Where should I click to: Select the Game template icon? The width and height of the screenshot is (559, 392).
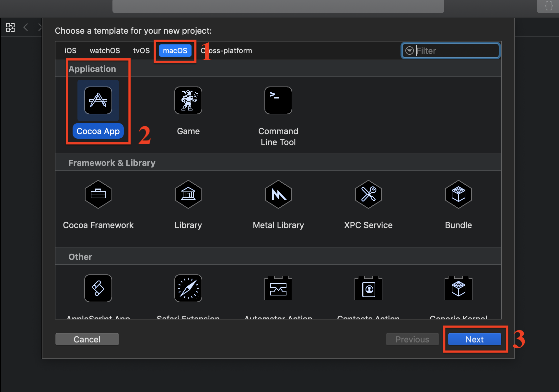click(188, 100)
